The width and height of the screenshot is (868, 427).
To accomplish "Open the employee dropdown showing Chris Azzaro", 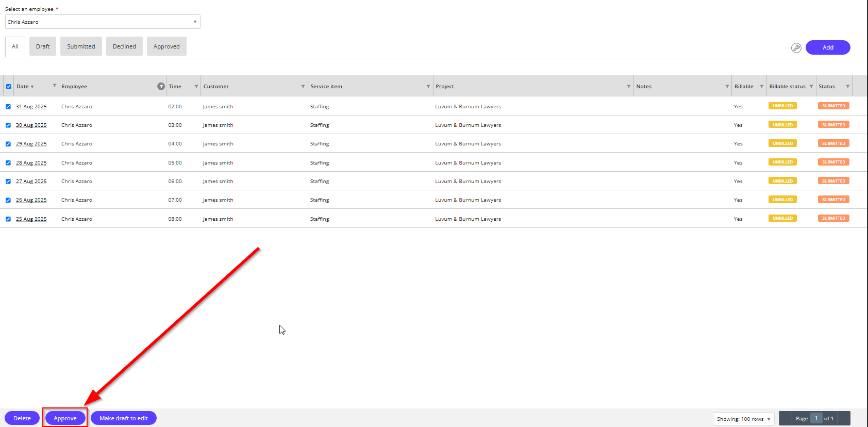I will [x=103, y=22].
